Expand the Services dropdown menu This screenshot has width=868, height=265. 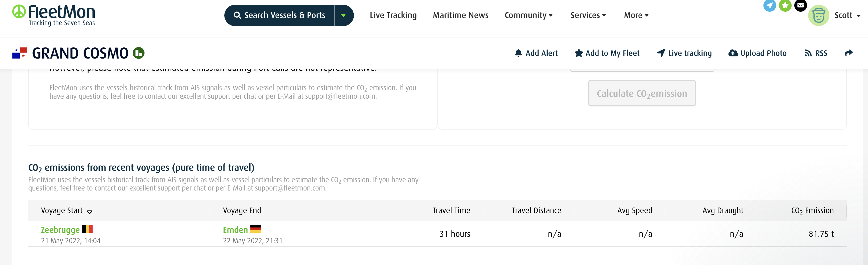(x=588, y=15)
